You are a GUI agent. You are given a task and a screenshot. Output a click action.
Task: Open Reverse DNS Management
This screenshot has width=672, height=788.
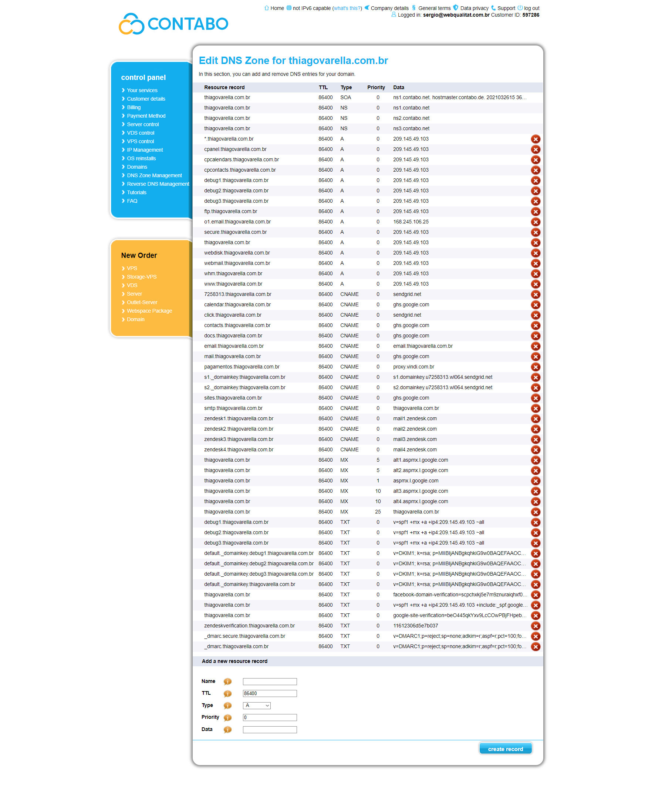pyautogui.click(x=158, y=184)
